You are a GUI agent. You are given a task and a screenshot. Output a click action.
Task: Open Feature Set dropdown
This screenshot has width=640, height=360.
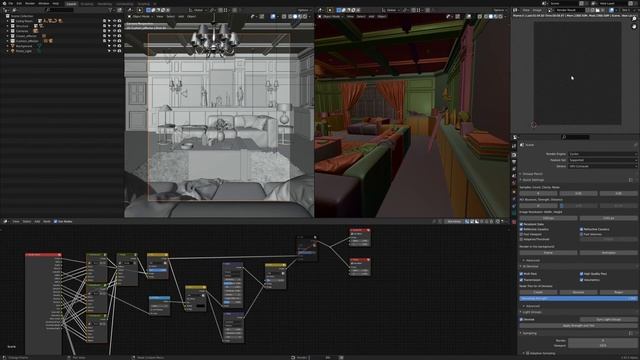point(602,160)
